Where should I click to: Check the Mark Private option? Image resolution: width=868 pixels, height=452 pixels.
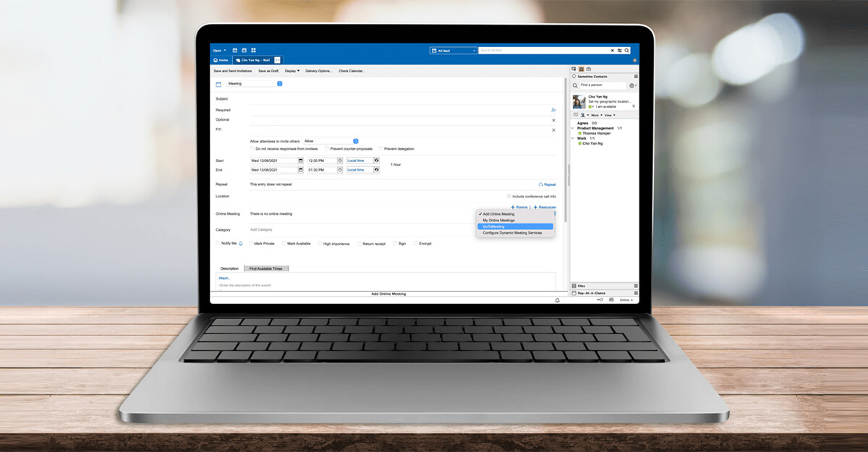point(251,244)
